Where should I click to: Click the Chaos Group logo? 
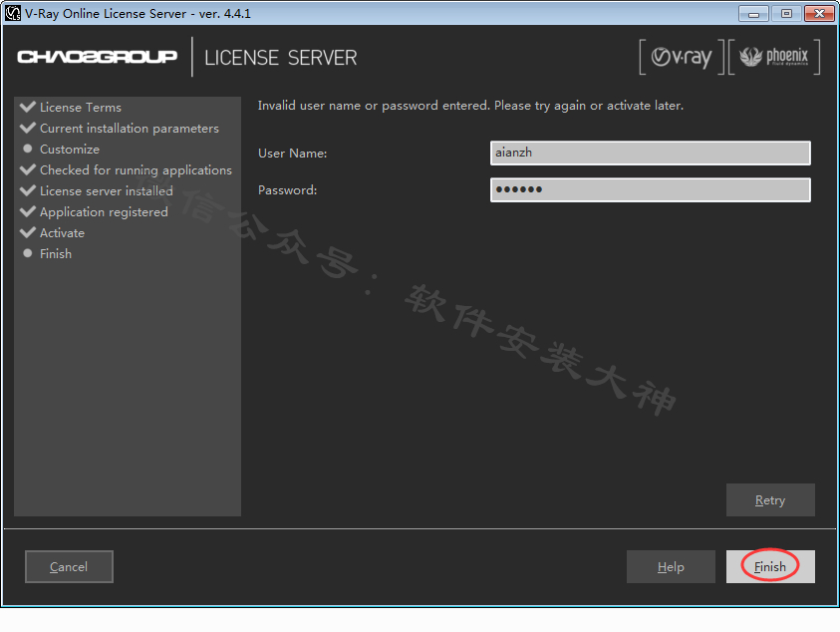point(97,56)
